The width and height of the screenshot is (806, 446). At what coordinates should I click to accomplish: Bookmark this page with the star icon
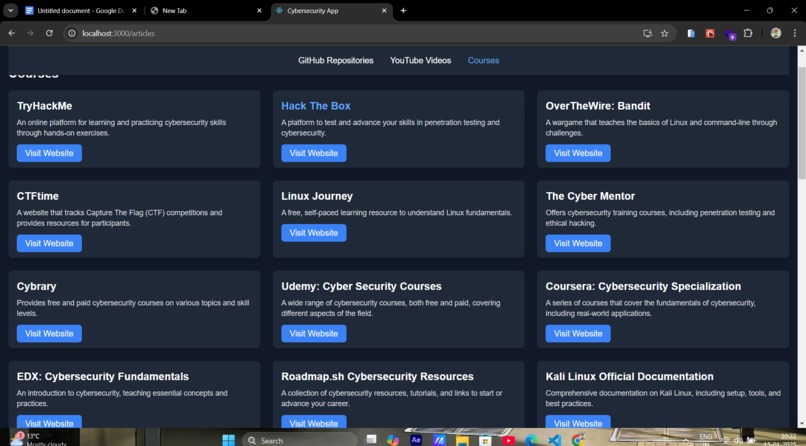coord(665,33)
